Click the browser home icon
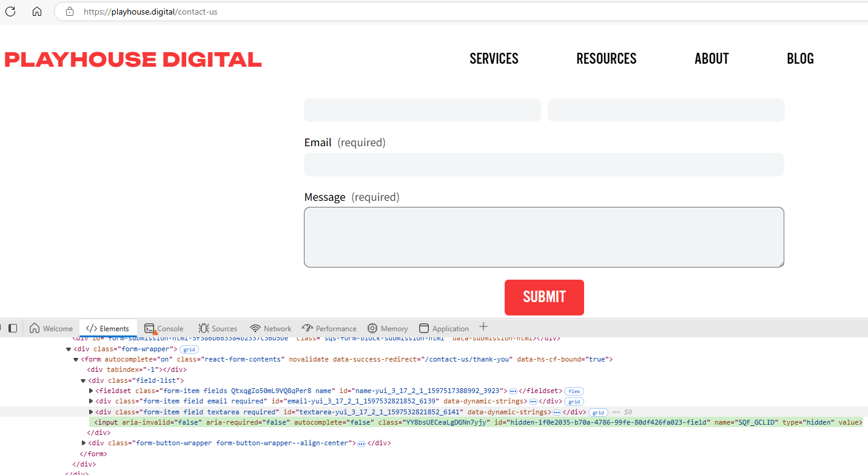 pos(36,12)
